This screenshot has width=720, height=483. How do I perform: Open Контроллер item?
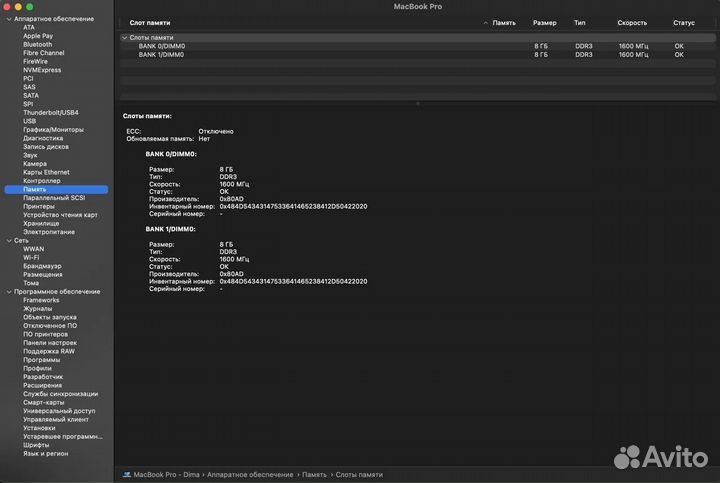point(42,181)
